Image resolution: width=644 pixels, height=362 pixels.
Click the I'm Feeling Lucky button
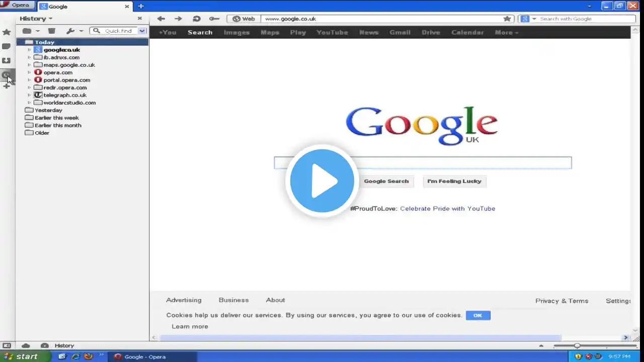[454, 181]
